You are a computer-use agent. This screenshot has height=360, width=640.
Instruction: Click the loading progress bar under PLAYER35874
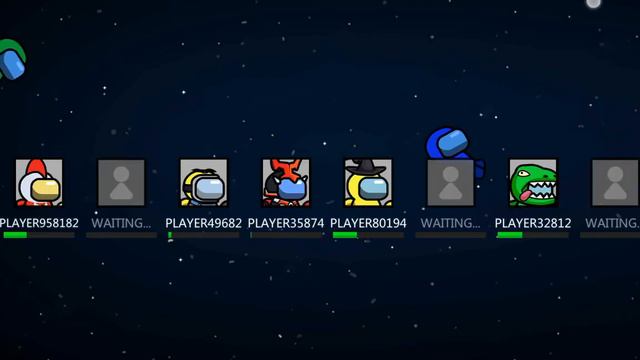point(286,235)
